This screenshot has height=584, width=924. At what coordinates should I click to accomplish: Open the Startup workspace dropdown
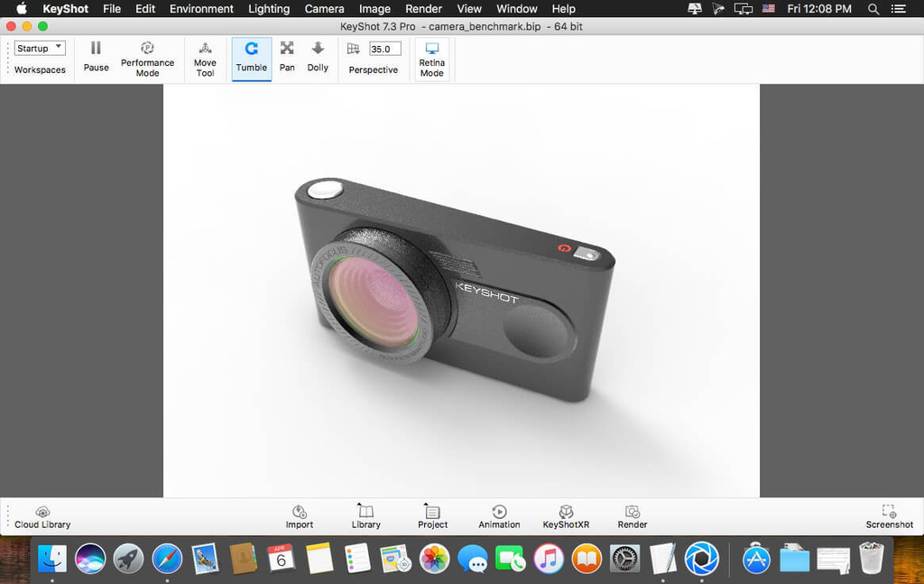(39, 47)
